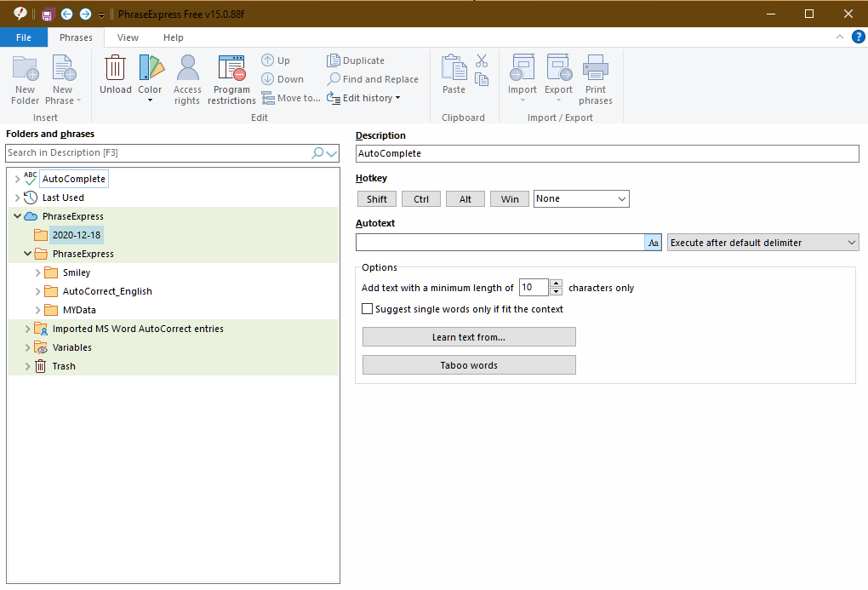This screenshot has height=590, width=868.
Task: Switch to the Help tab
Action: coord(174,37)
